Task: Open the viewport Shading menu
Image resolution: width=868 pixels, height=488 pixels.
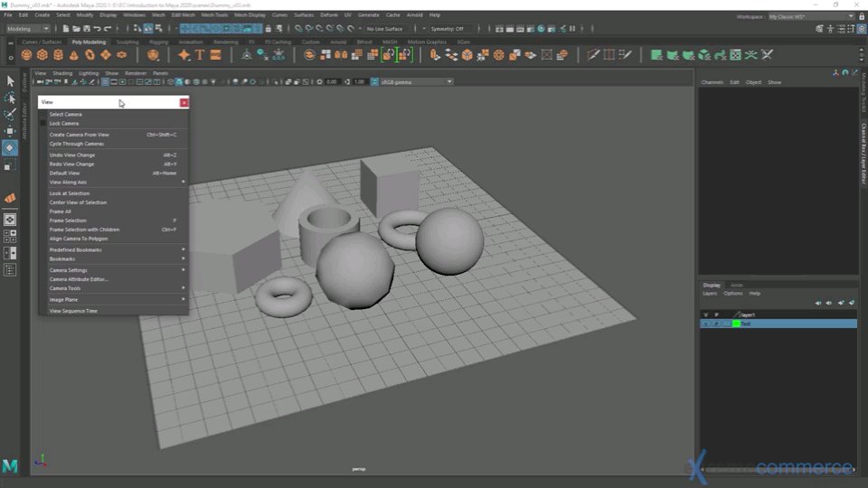Action: [x=62, y=73]
